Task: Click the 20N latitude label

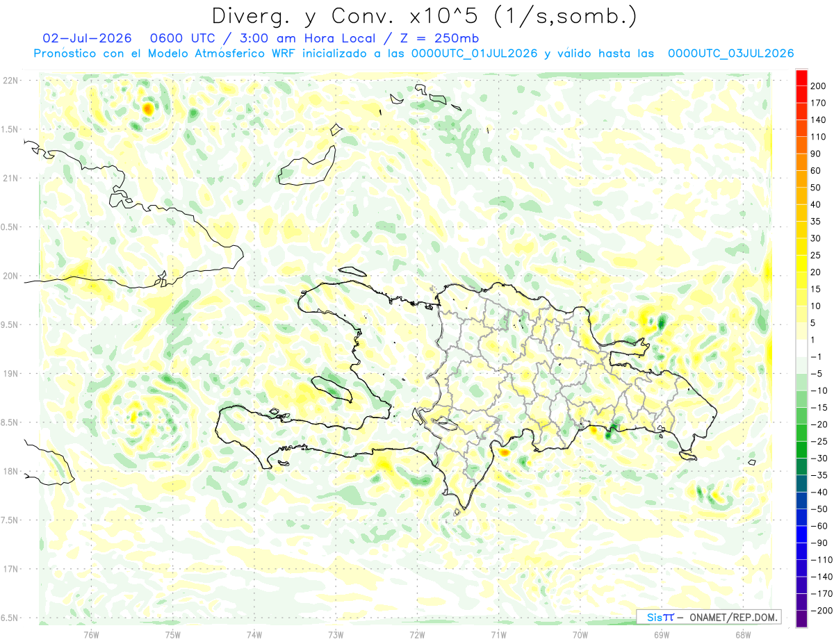Action: point(10,276)
